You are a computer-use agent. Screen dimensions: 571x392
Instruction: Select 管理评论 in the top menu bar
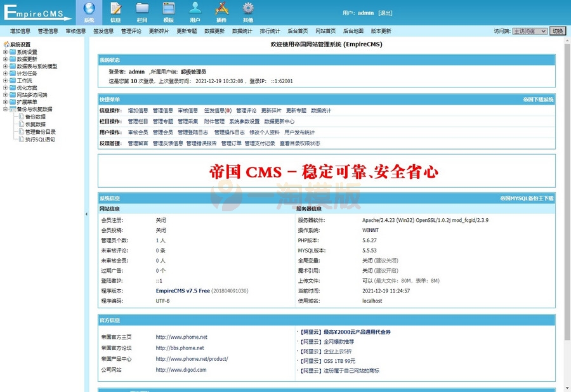(131, 30)
